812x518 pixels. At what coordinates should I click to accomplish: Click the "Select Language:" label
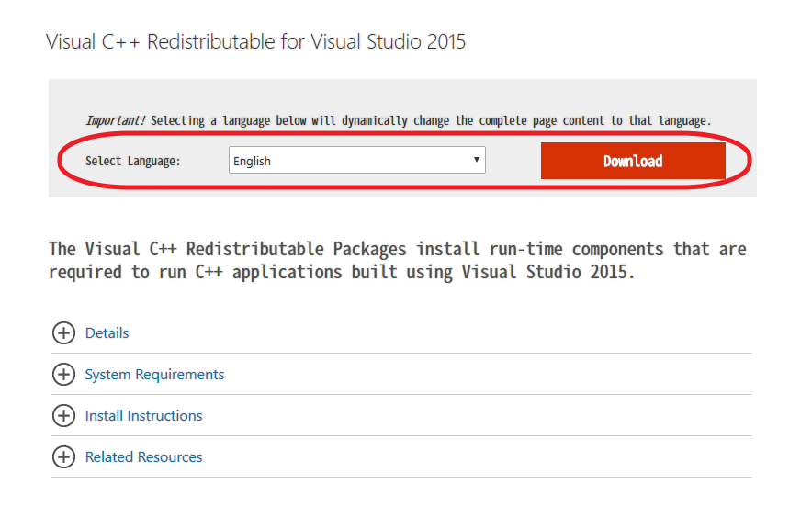[133, 162]
